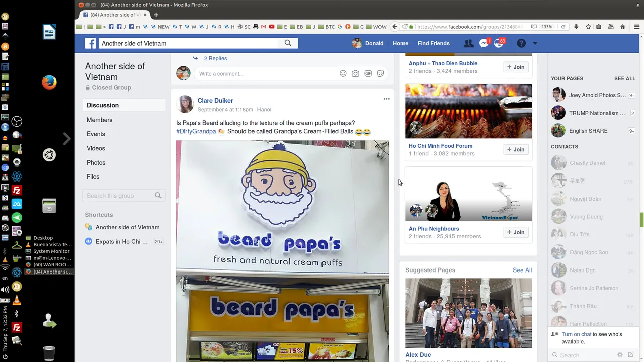Go to Donald's profile
644x362 pixels.
coord(368,43)
